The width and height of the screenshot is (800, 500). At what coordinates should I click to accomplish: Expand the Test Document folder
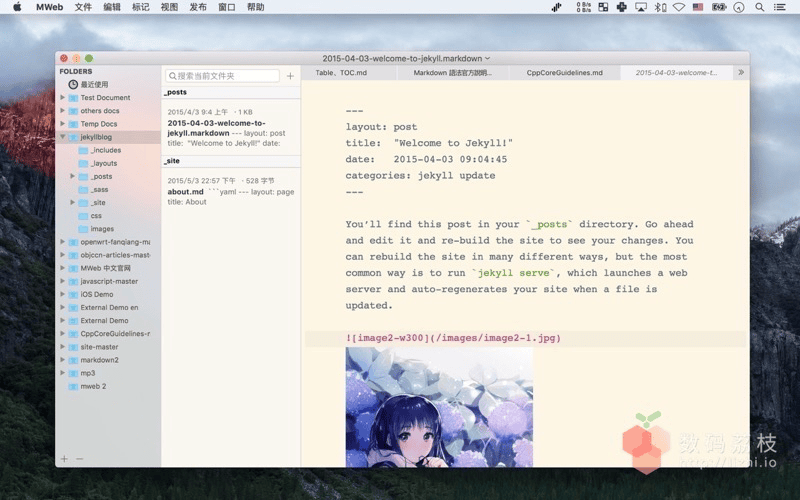[62, 97]
